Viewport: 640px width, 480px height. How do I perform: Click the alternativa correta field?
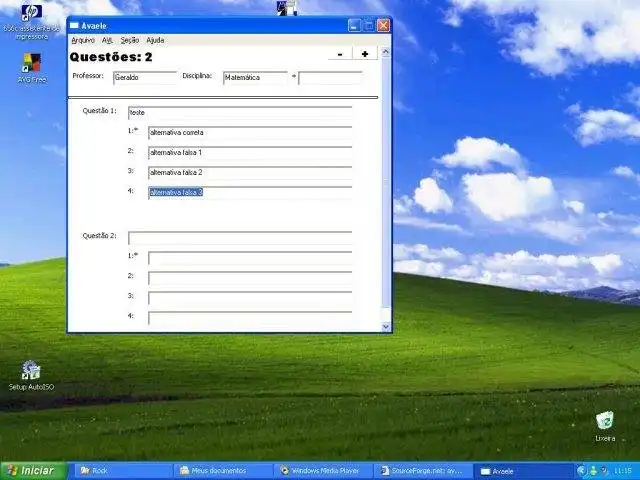click(x=250, y=133)
